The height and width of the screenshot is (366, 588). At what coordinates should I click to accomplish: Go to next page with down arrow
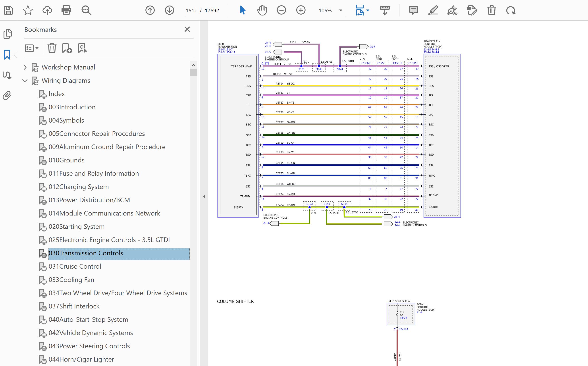tap(170, 10)
